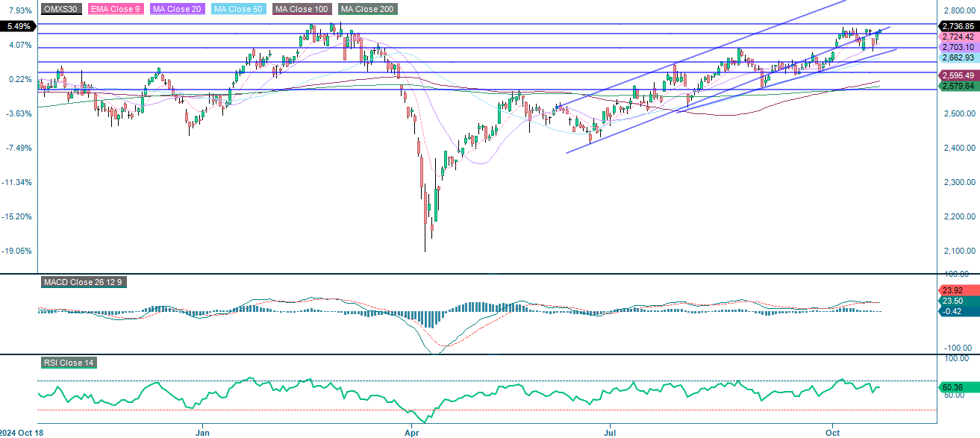Click the 5.49% percent change marker
980x438 pixels.
click(x=17, y=26)
